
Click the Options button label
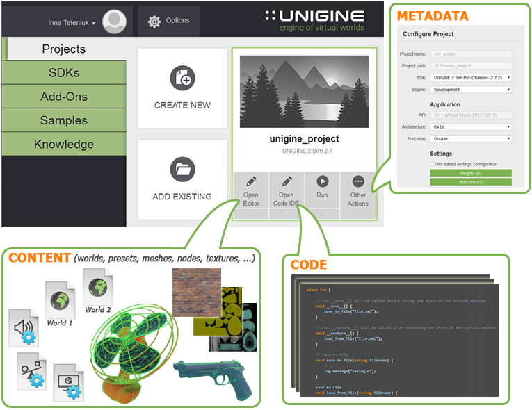[177, 20]
